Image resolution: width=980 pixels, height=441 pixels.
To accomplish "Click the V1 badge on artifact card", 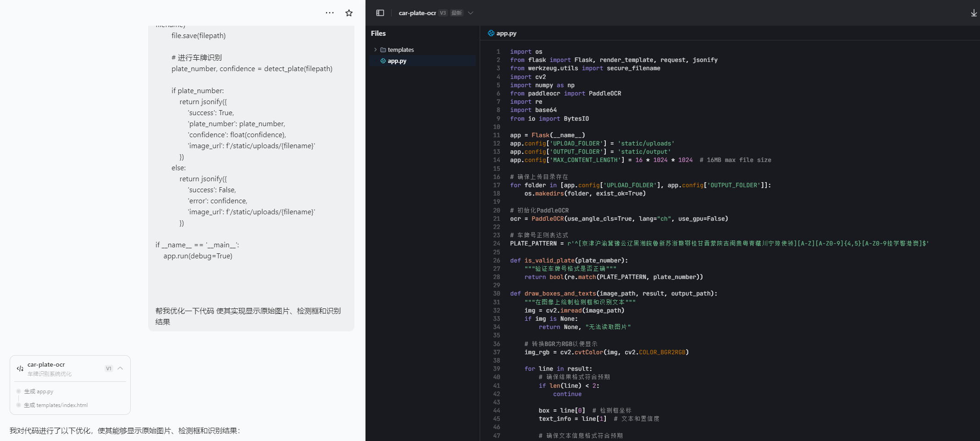I will pyautogui.click(x=109, y=368).
